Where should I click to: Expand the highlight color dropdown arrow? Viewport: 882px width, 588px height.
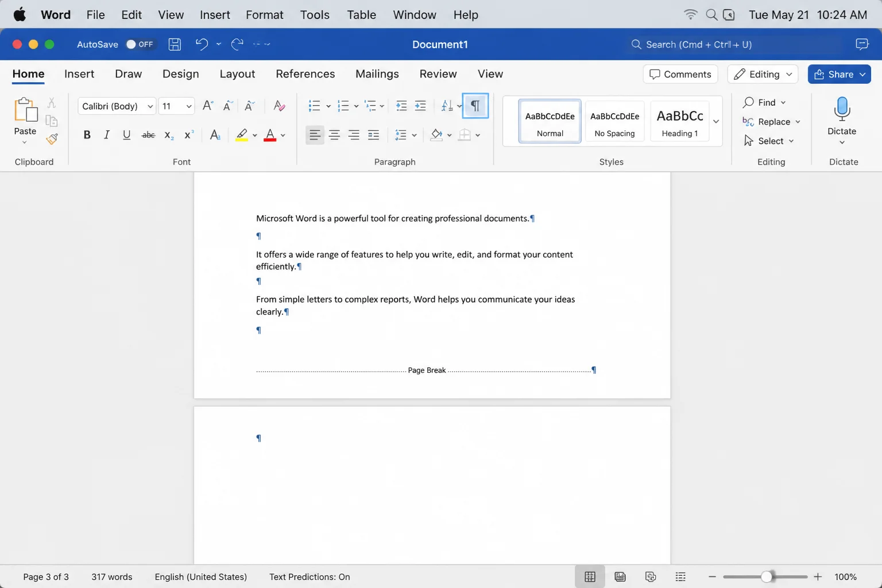(255, 136)
